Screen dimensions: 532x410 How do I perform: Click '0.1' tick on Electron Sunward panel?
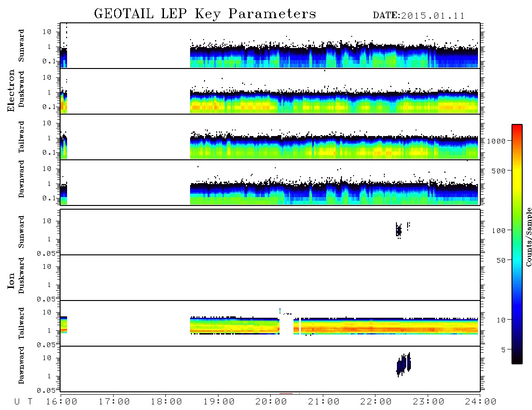48,61
